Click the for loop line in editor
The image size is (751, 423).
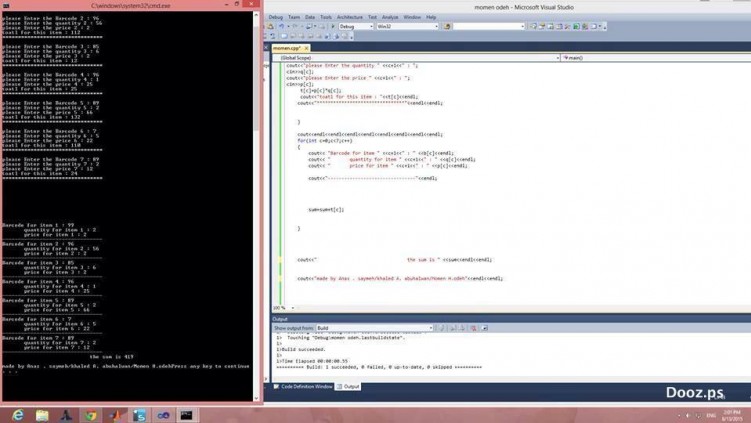pos(324,140)
